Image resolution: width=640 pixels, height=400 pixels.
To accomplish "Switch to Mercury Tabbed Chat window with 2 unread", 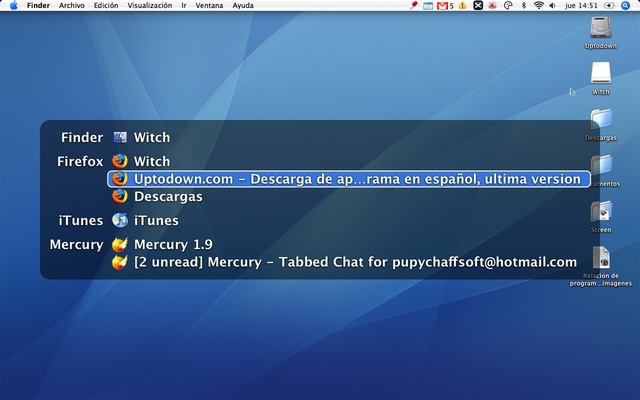I will pyautogui.click(x=355, y=262).
